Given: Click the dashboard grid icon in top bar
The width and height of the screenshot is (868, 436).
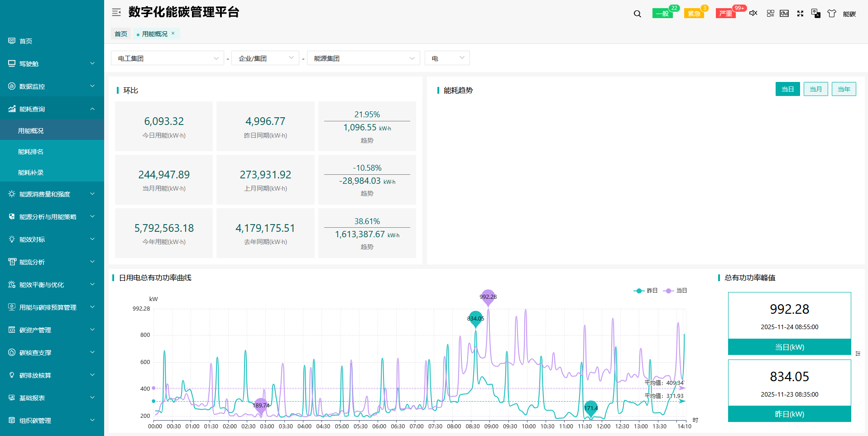Looking at the screenshot, I should coord(770,13).
